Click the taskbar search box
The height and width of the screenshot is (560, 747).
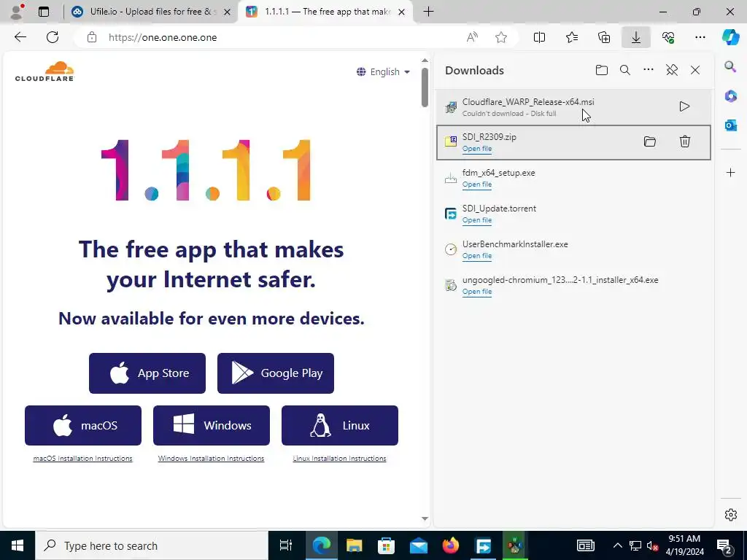pyautogui.click(x=152, y=545)
